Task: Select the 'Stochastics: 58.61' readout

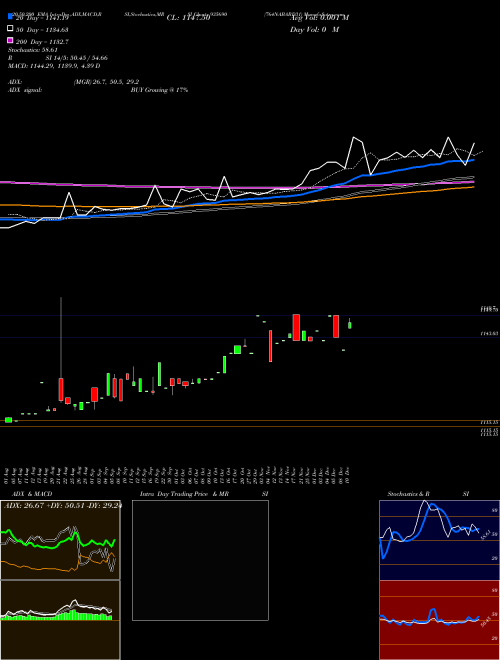Action: [x=33, y=50]
